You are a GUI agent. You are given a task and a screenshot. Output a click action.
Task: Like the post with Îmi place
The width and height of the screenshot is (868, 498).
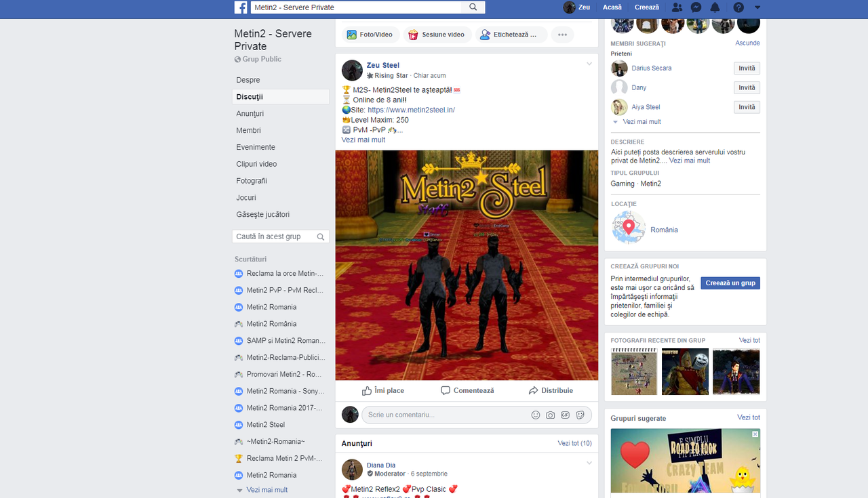click(x=382, y=390)
